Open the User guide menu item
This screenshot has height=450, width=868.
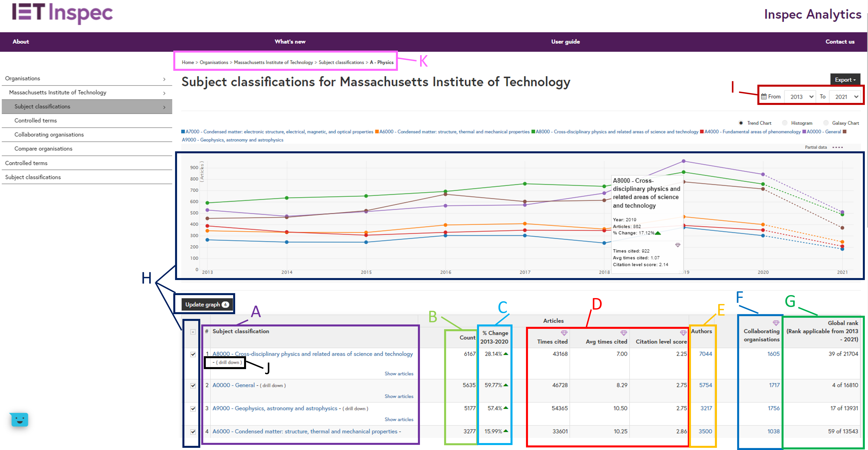click(565, 42)
